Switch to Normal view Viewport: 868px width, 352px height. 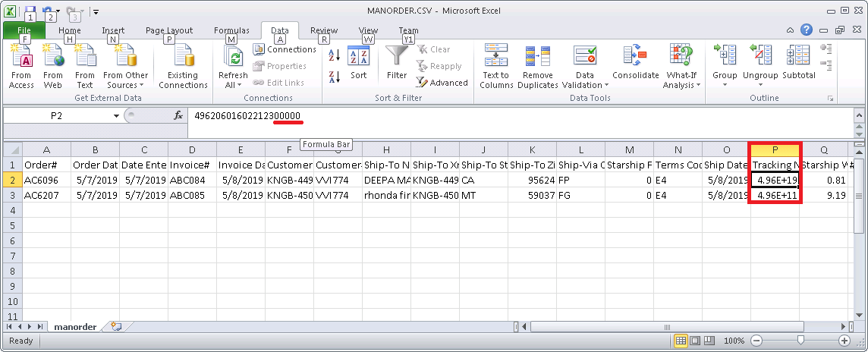[x=680, y=341]
